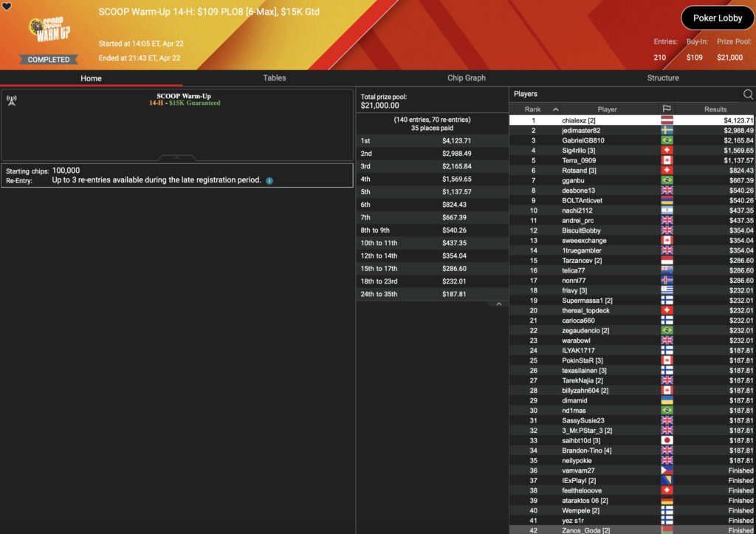This screenshot has height=534, width=756.
Task: Sort by the Player column header
Action: click(607, 109)
